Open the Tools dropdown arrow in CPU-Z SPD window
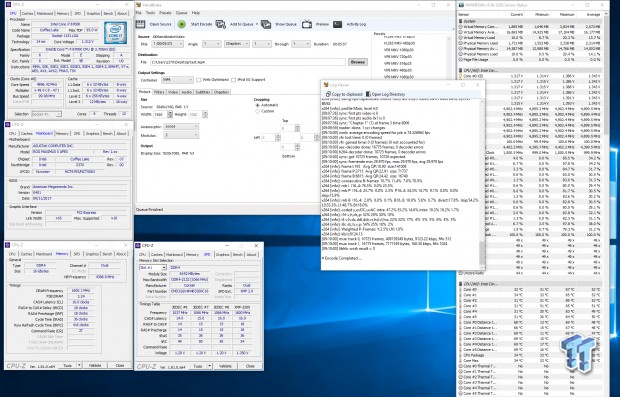The image size is (620, 397). pos(210,366)
